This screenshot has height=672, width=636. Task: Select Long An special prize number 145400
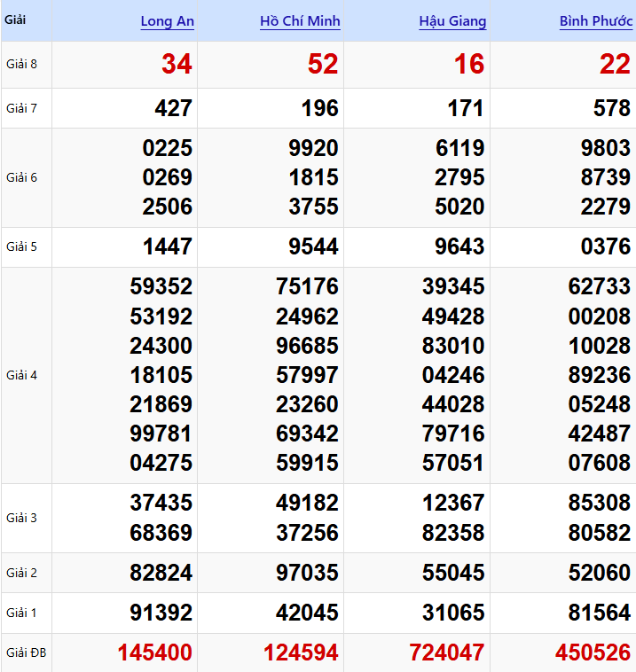(154, 653)
